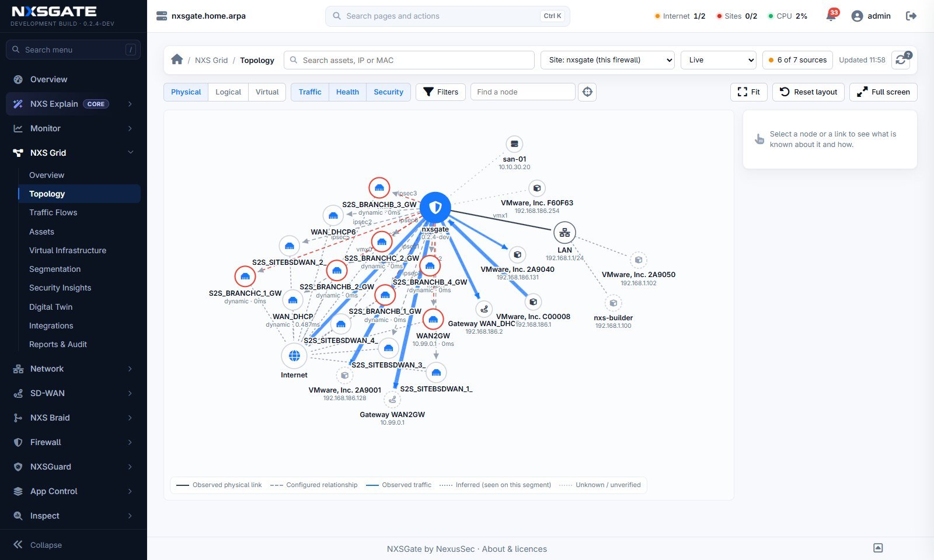Toggle the Security overlay
This screenshot has height=560, width=934.
click(389, 92)
